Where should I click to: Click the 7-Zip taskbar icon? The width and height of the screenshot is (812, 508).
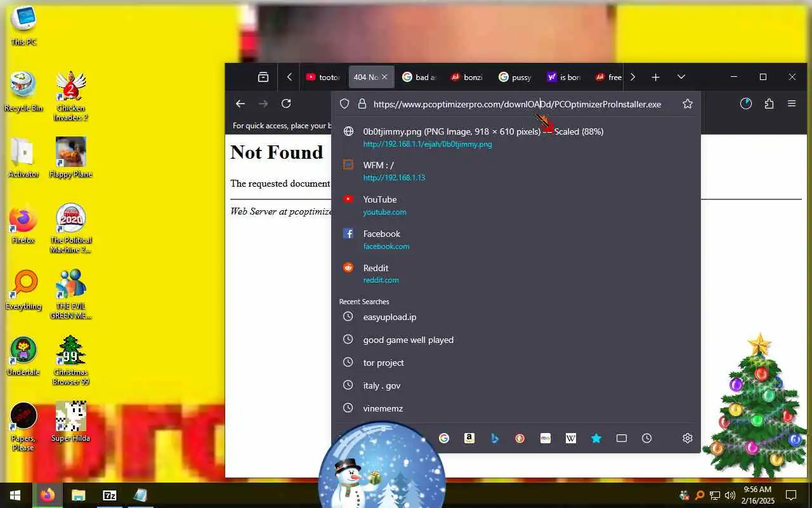(110, 495)
